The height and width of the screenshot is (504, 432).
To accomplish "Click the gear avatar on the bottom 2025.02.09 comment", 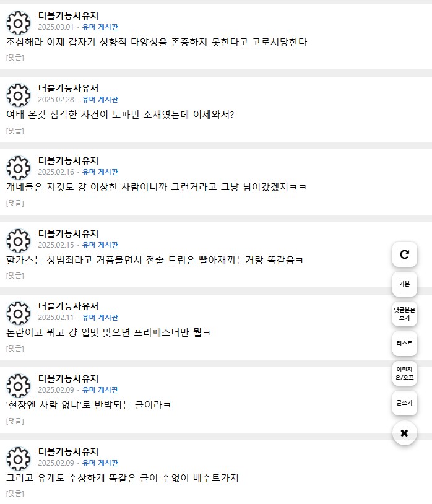I will click(19, 459).
